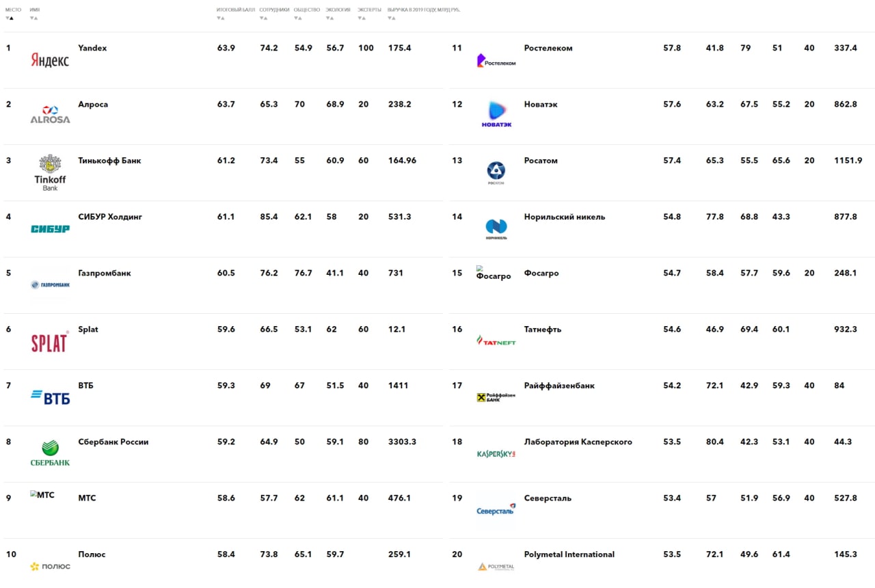Click the Яндекс logo
The height and width of the screenshot is (588, 875).
50,60
